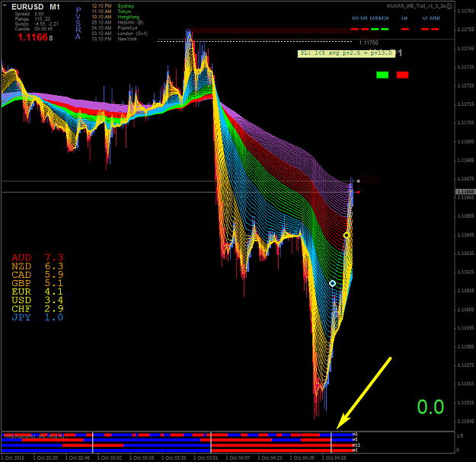Click the 1.11545 price scale label
Image resolution: width=476 pixels, height=462 pixels.
465,422
